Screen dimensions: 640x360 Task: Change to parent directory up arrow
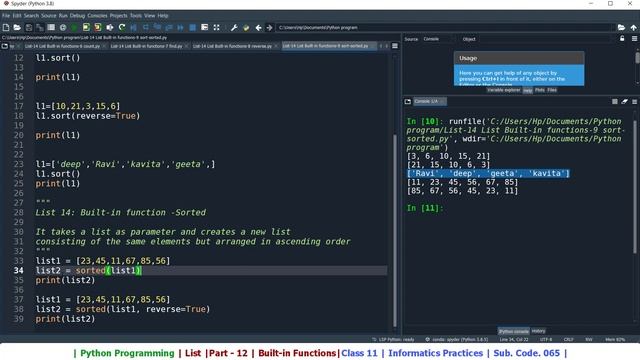[633, 27]
